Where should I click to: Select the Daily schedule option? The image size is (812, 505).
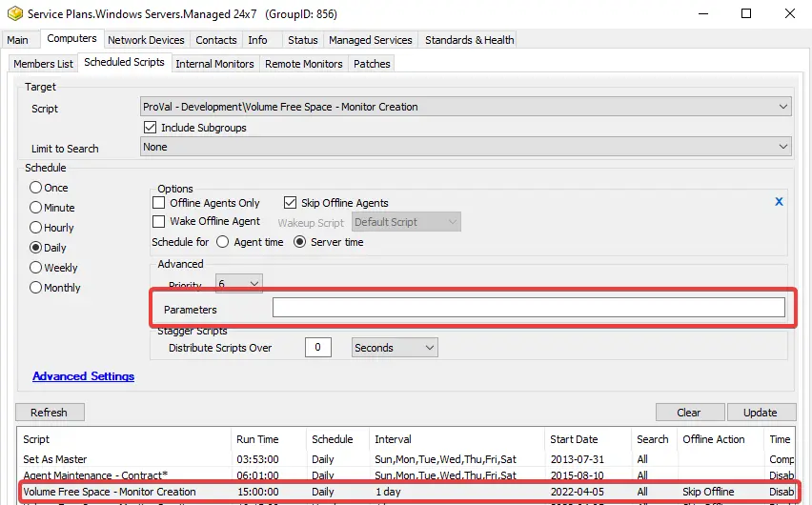coord(35,248)
